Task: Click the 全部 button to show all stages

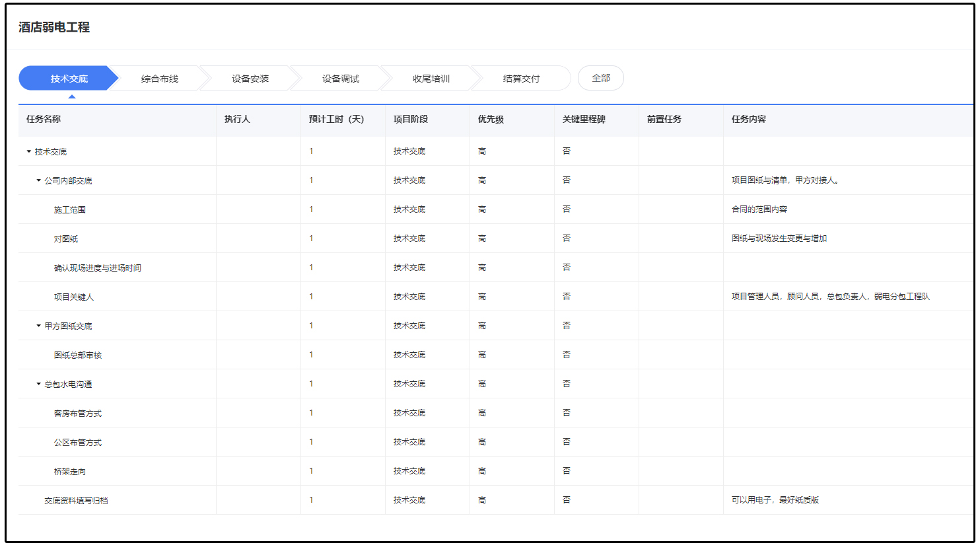Action: click(x=600, y=78)
